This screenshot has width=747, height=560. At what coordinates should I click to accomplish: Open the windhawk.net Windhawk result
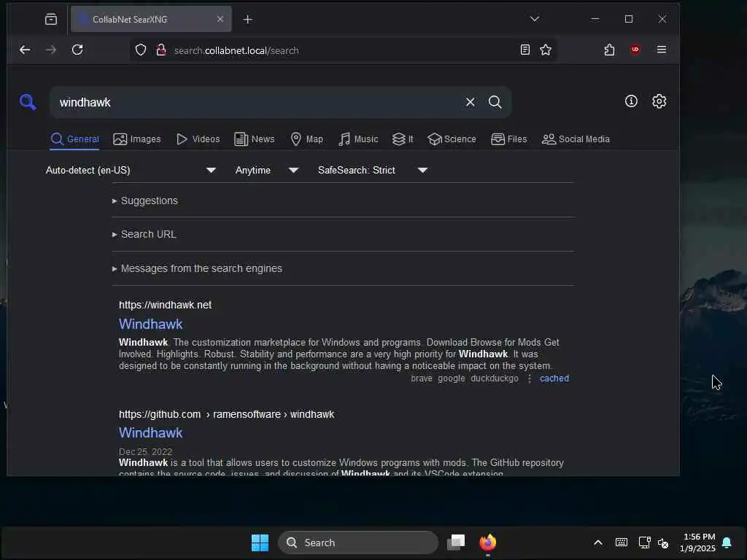[x=150, y=324]
